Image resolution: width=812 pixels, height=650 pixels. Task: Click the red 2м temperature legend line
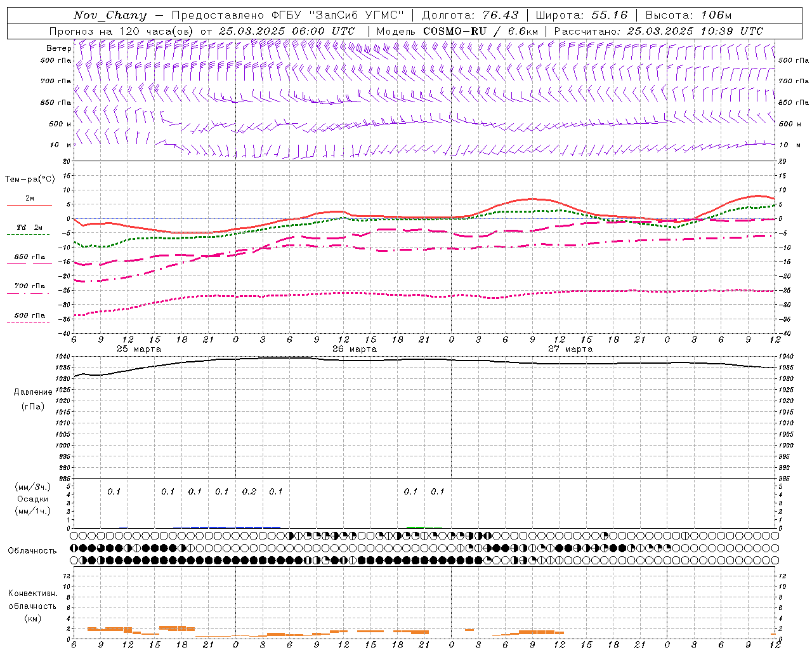[x=29, y=206]
